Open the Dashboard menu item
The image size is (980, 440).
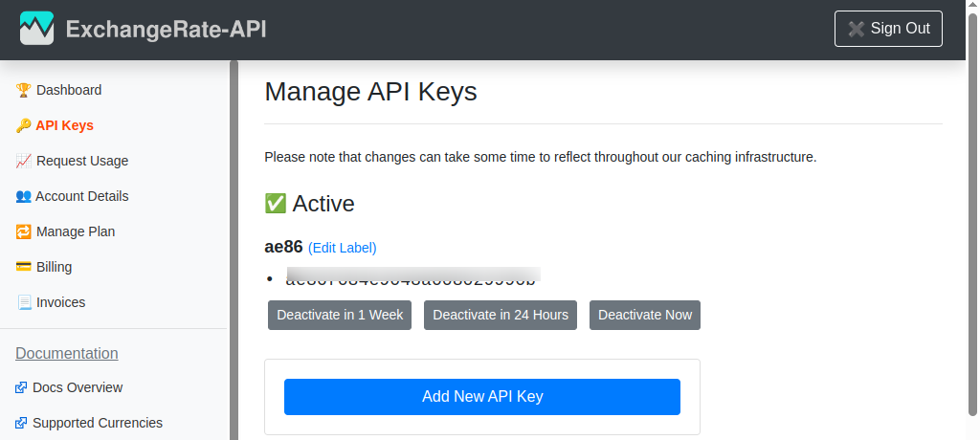click(x=69, y=90)
